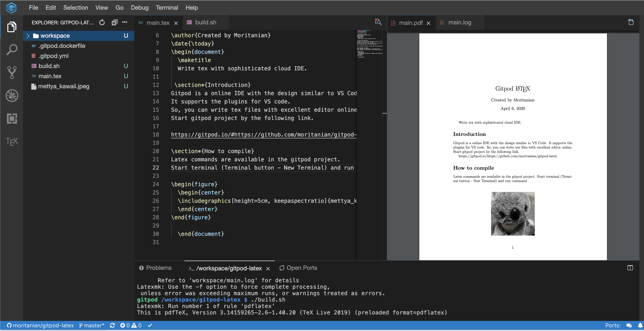The height and width of the screenshot is (331, 644).
Task: Open the Debug view in activity bar
Action: (12, 95)
